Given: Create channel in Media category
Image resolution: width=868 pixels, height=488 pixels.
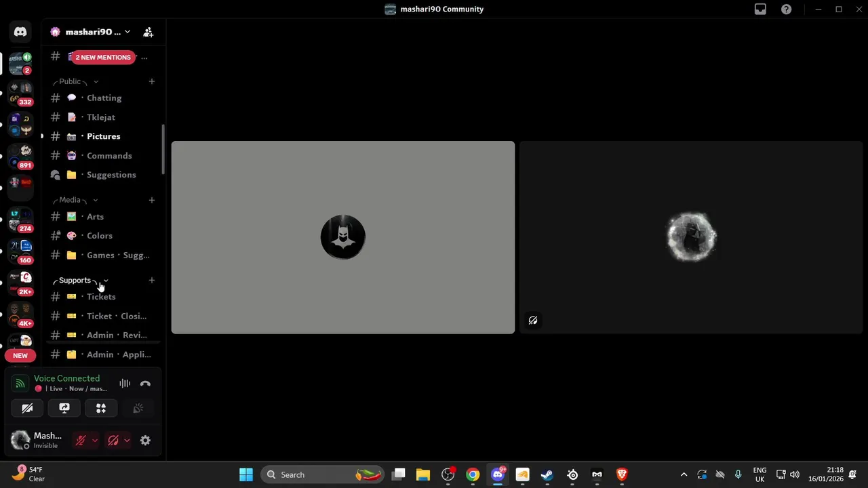Looking at the screenshot, I should pyautogui.click(x=152, y=200).
